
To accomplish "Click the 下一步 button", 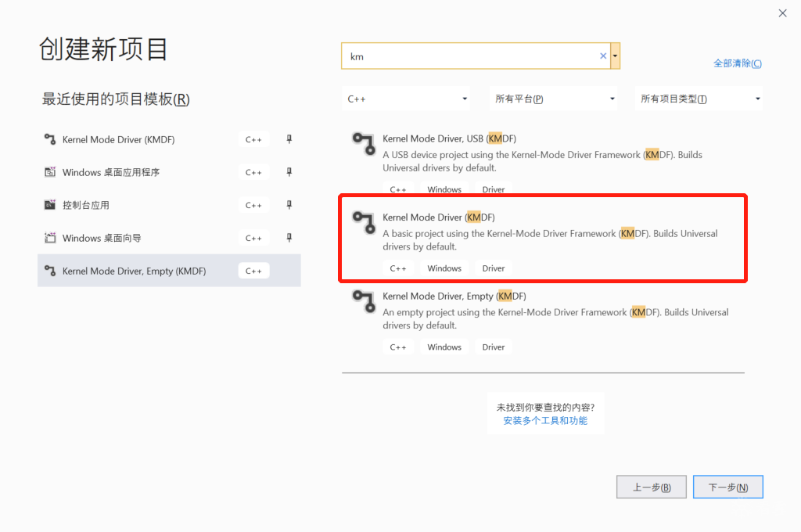I will pyautogui.click(x=728, y=487).
